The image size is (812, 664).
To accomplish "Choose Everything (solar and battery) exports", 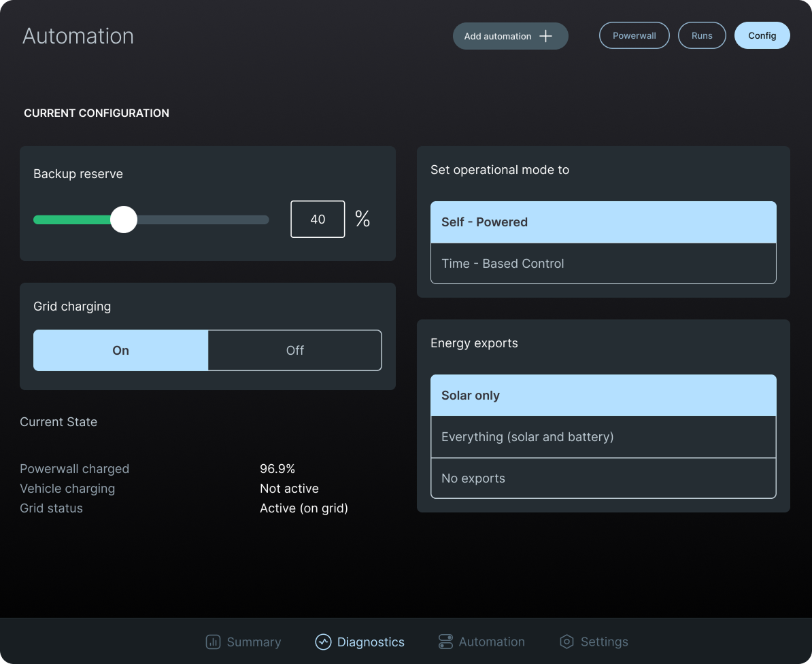I will [x=603, y=437].
